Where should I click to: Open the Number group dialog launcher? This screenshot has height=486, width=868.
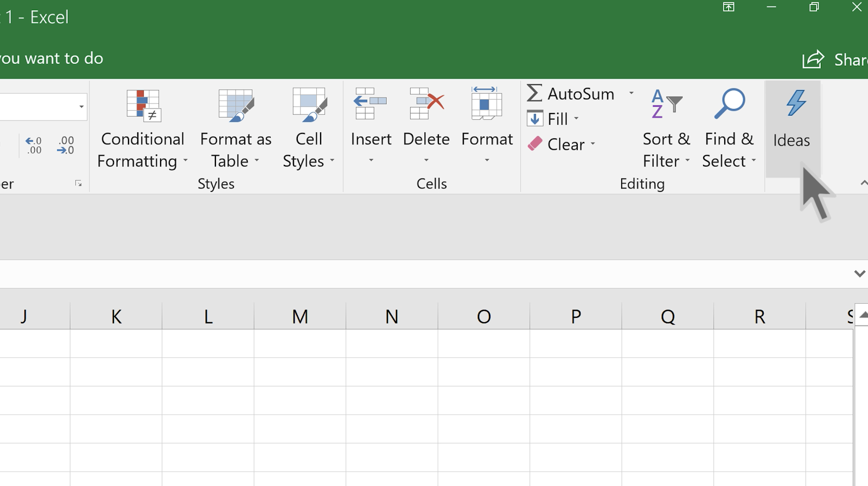[79, 184]
